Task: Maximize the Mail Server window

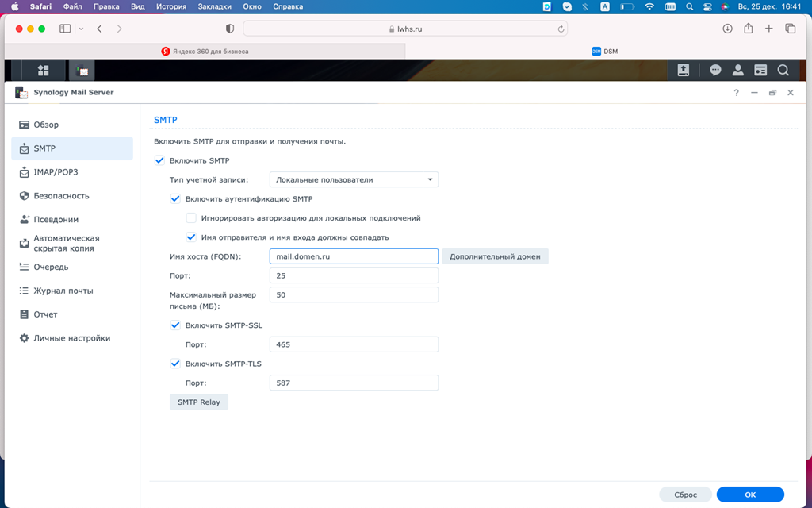Action: 772,92
